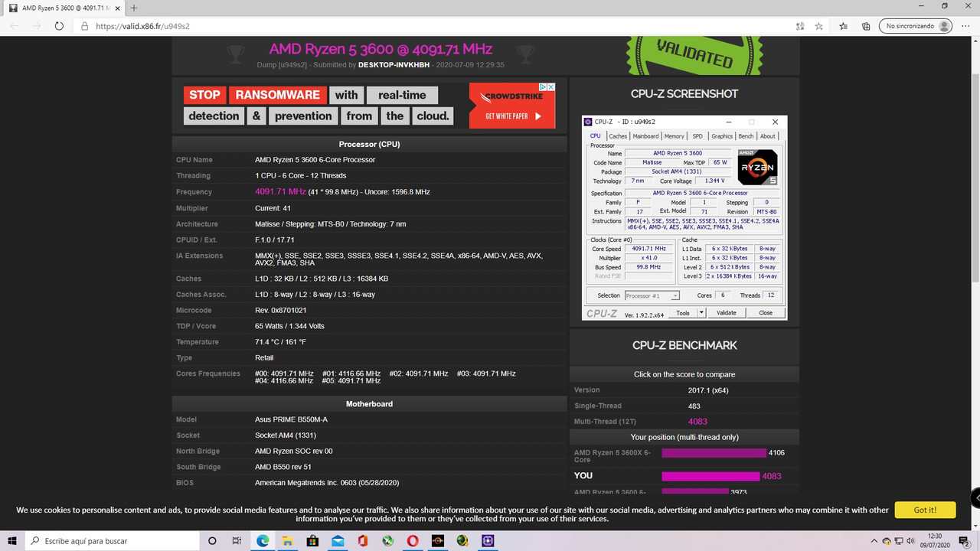Open the Mail app from taskbar
Screen dimensions: 980x551
pos(338,540)
